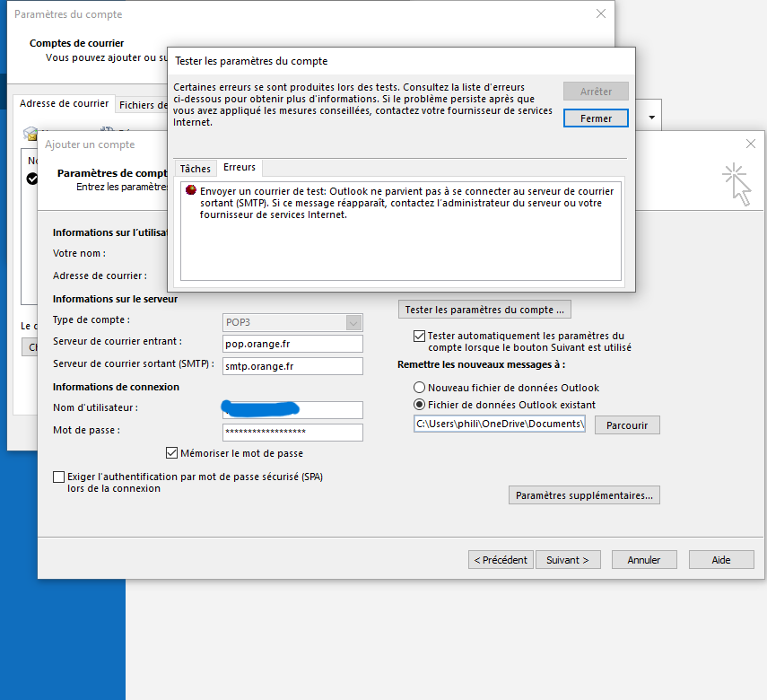Open the Type de compte POP3 dropdown
The height and width of the screenshot is (700, 767).
pos(354,323)
